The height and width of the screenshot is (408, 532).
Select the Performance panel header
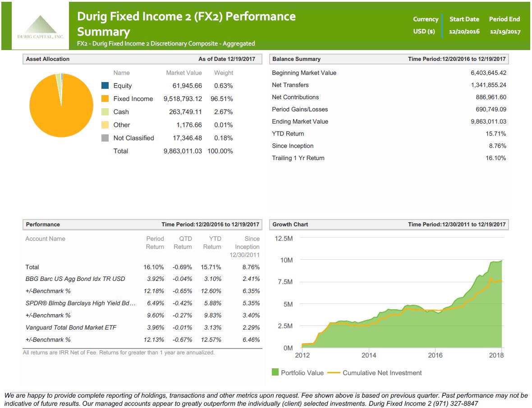[142, 225]
